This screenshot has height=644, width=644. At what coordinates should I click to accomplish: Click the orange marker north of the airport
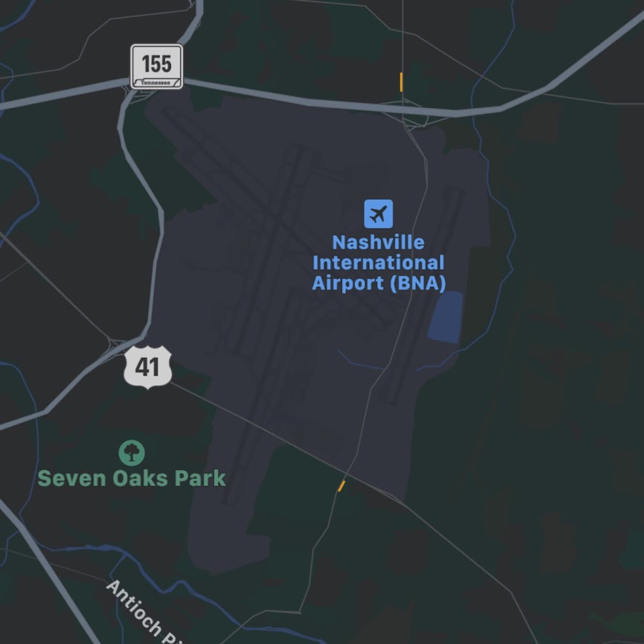[401, 82]
